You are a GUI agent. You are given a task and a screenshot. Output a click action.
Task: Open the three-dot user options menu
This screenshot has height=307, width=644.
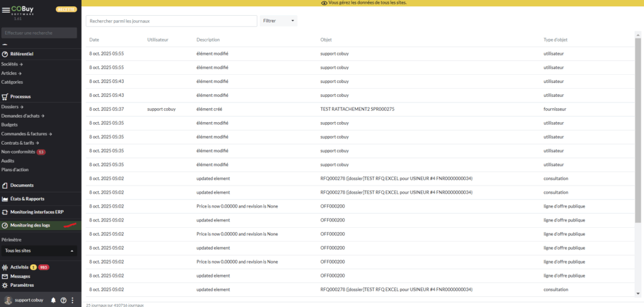tap(73, 300)
